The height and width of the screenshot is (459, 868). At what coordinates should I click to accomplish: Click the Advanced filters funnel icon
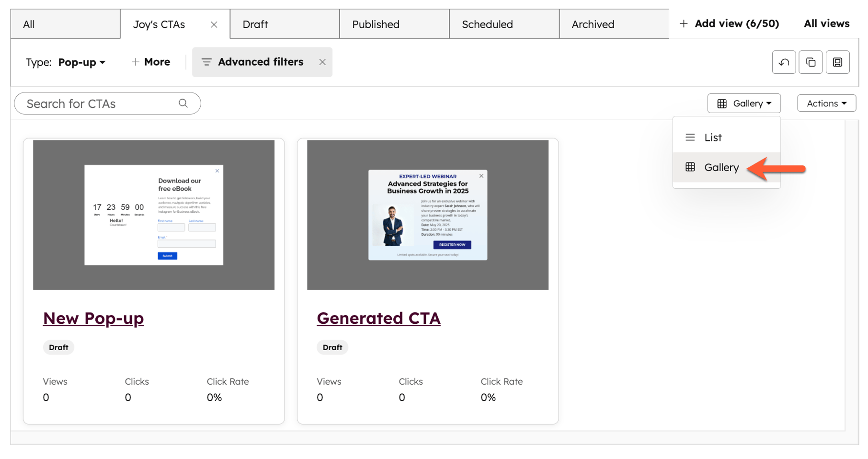pos(206,62)
